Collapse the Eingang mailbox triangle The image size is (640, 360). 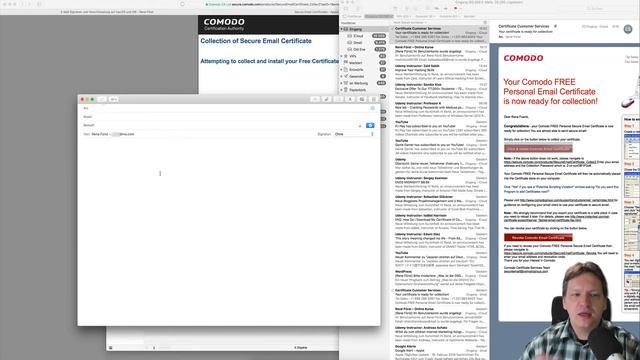pos(342,29)
